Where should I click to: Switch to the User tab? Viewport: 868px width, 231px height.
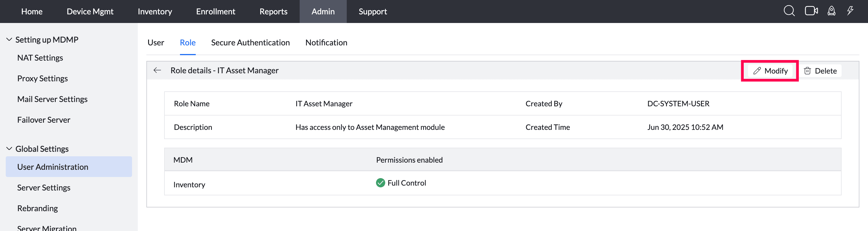pyautogui.click(x=156, y=43)
